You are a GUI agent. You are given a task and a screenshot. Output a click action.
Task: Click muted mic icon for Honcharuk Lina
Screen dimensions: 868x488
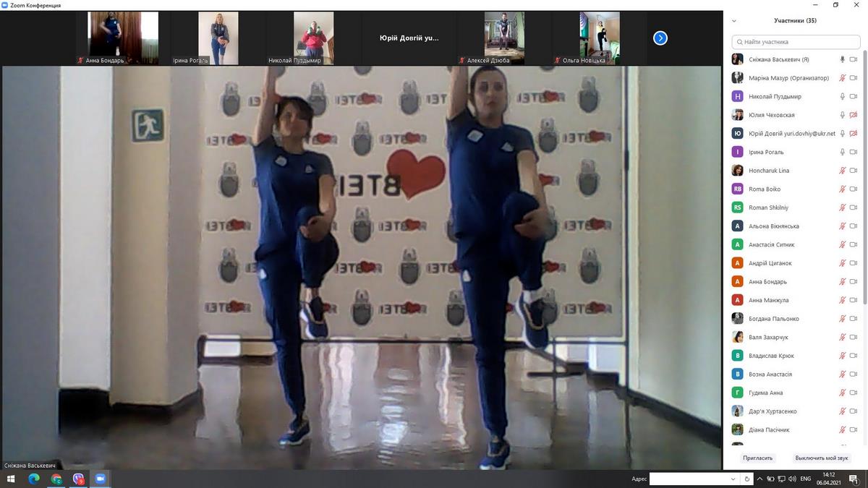tap(842, 171)
